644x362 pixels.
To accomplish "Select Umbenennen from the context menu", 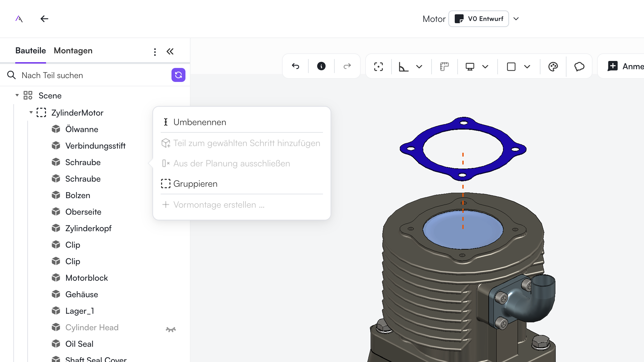I will [199, 122].
